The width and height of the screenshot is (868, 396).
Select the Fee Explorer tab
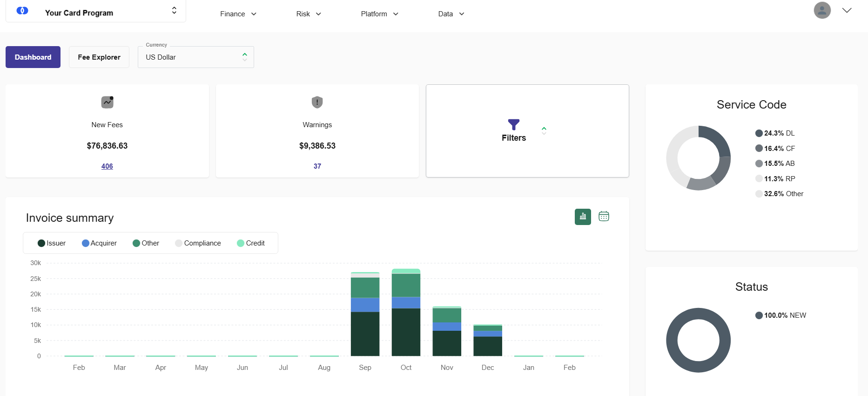(x=99, y=57)
